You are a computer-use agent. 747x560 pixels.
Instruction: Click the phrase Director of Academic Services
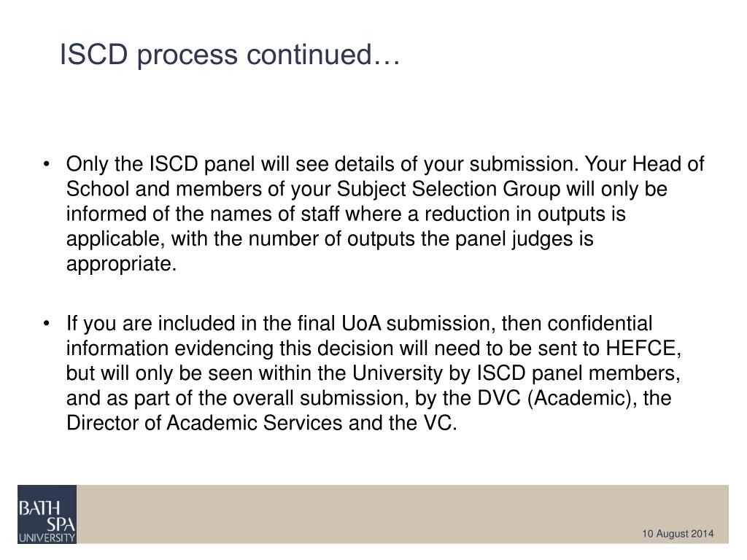point(204,423)
